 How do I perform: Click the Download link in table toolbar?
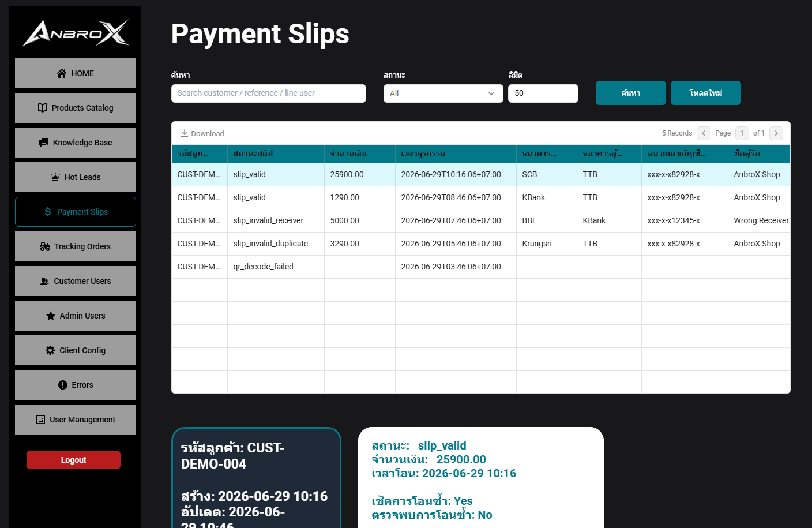point(202,133)
